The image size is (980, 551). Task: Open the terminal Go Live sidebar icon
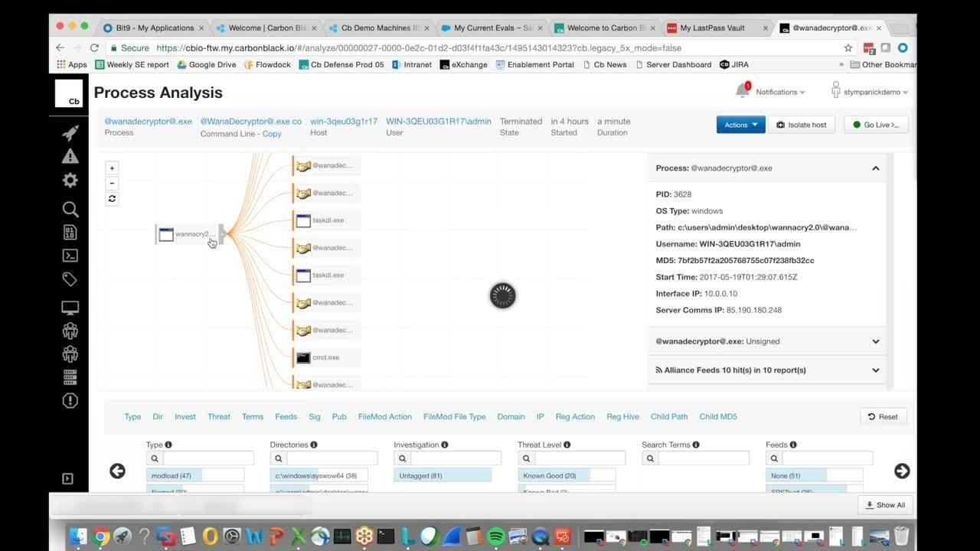[x=70, y=256]
